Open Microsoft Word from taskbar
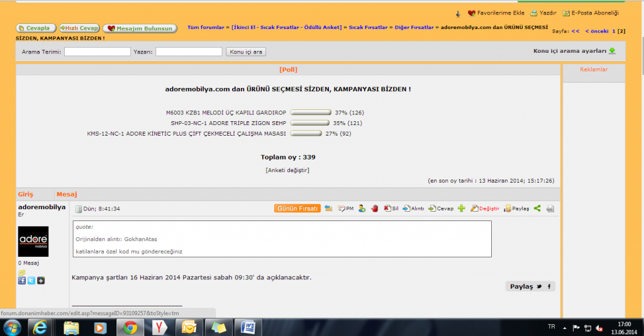 pos(248,328)
